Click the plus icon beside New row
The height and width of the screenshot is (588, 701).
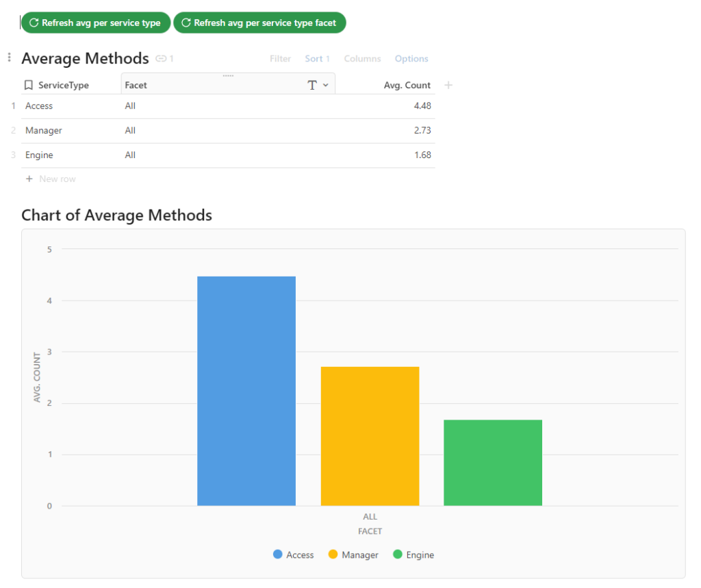[29, 179]
